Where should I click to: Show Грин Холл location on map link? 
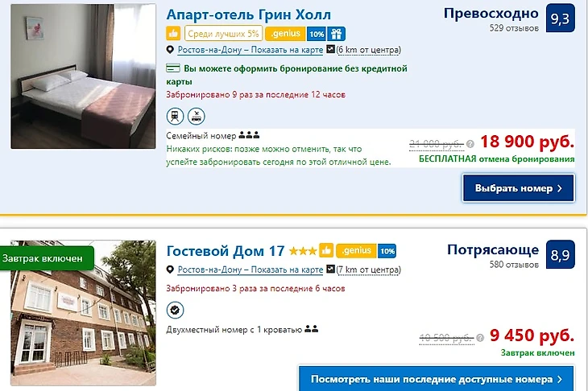251,50
